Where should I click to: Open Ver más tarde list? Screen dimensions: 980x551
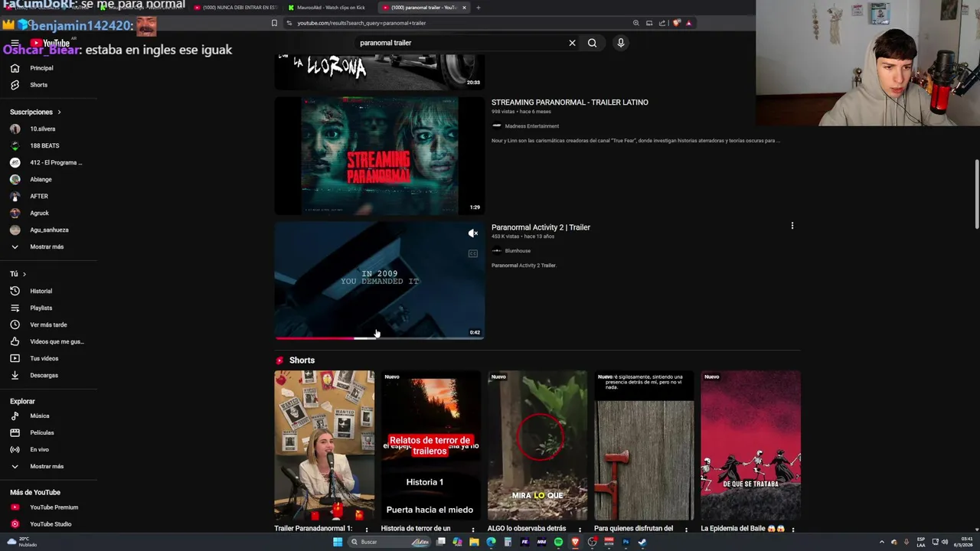pos(49,324)
